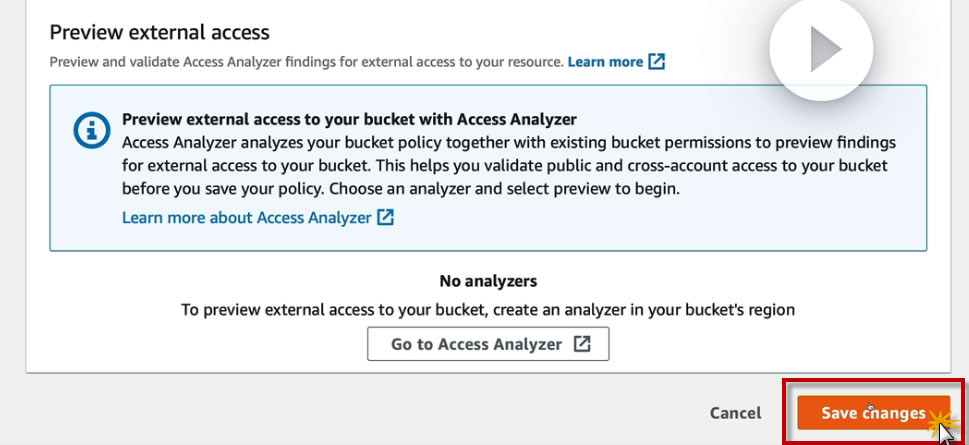Click external-link icon beside top Learn more
Viewport: 969px width, 445px height.
point(656,62)
